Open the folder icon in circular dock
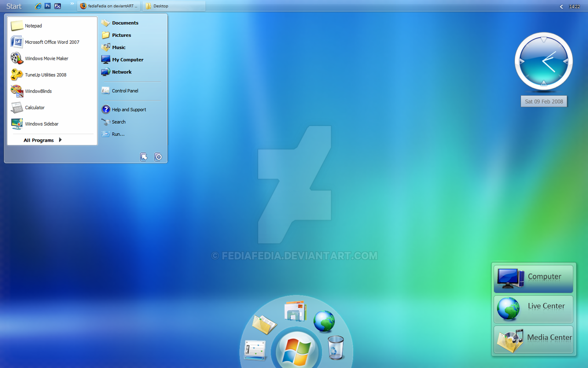This screenshot has width=588, height=368. tap(264, 324)
